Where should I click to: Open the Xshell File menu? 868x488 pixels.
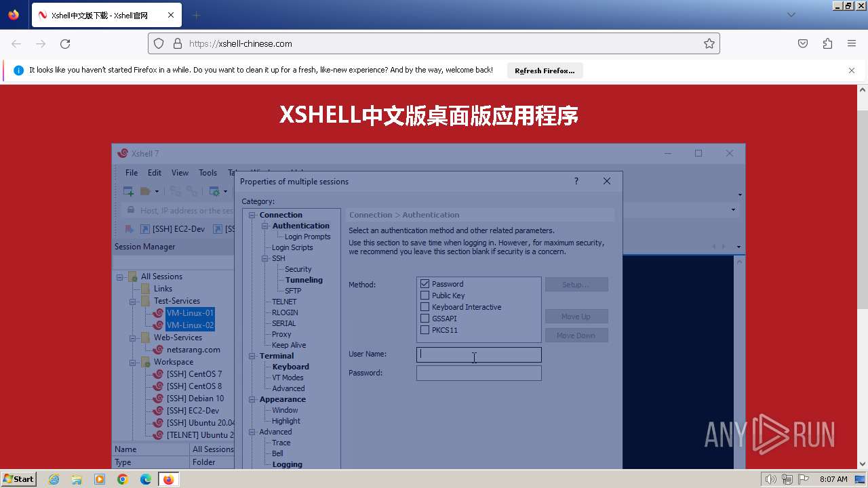tap(132, 173)
